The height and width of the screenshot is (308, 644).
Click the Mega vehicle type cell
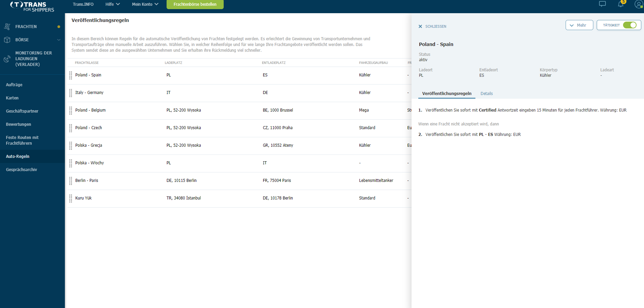pos(364,110)
